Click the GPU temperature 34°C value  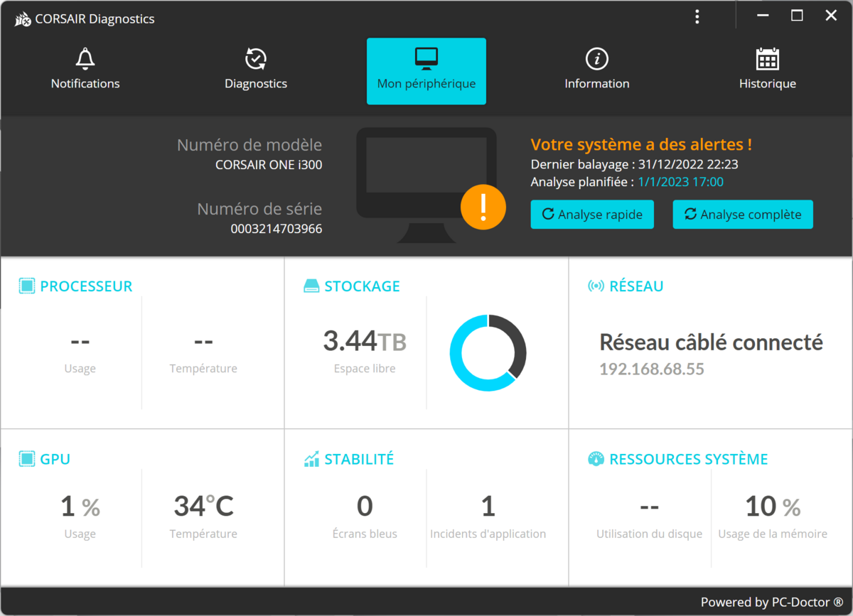[x=203, y=507]
